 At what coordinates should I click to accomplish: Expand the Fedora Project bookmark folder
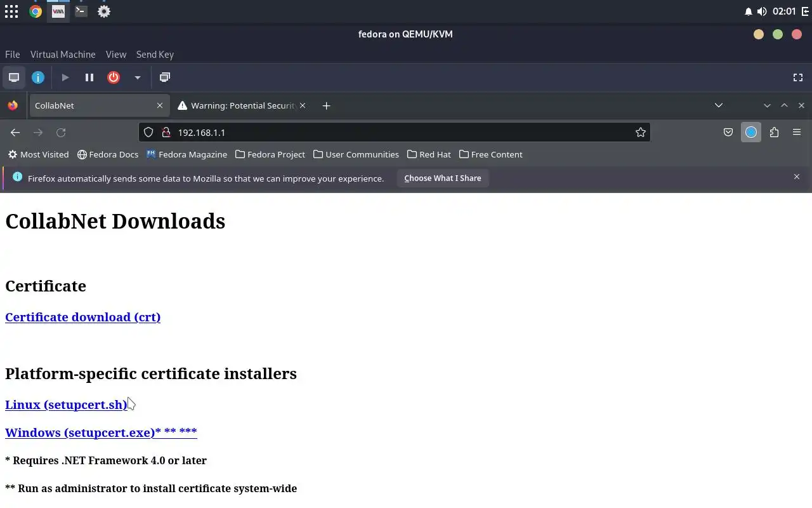coord(270,154)
